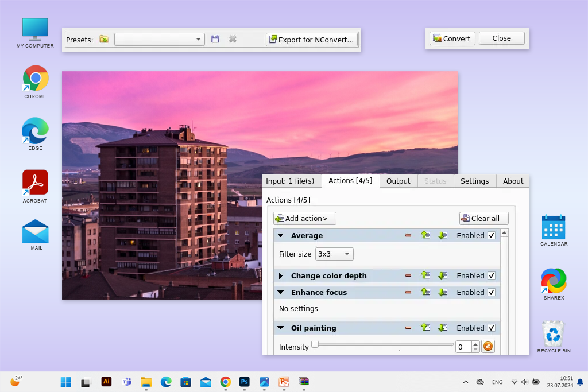Open Recycle Bin desktop icon
Screen dimensions: 588x392
point(554,336)
